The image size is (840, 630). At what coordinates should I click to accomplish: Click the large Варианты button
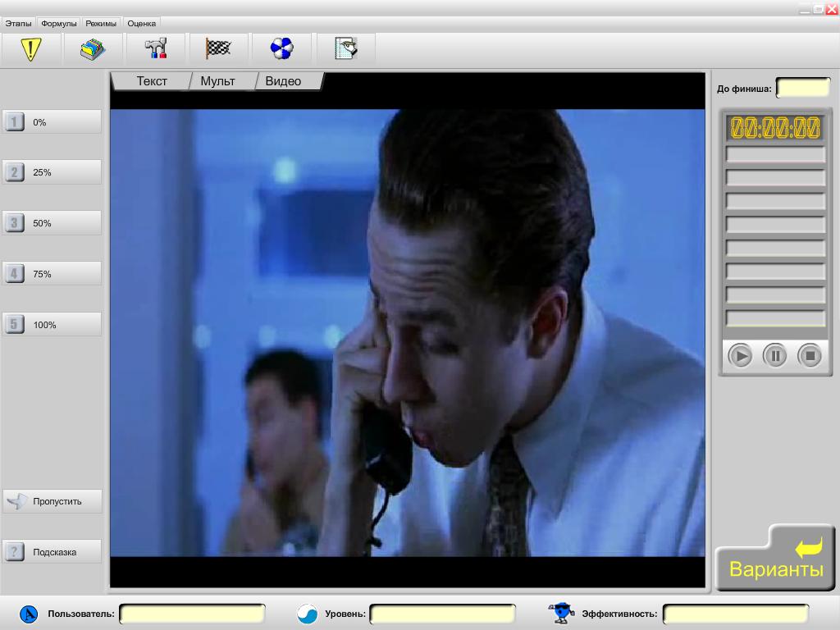click(774, 559)
